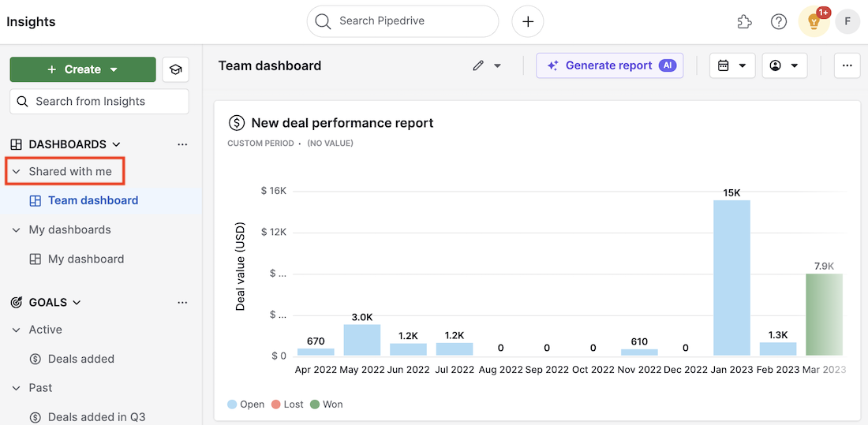Click the dollar icon beside Deals added
This screenshot has width=868, height=425.
coord(35,359)
